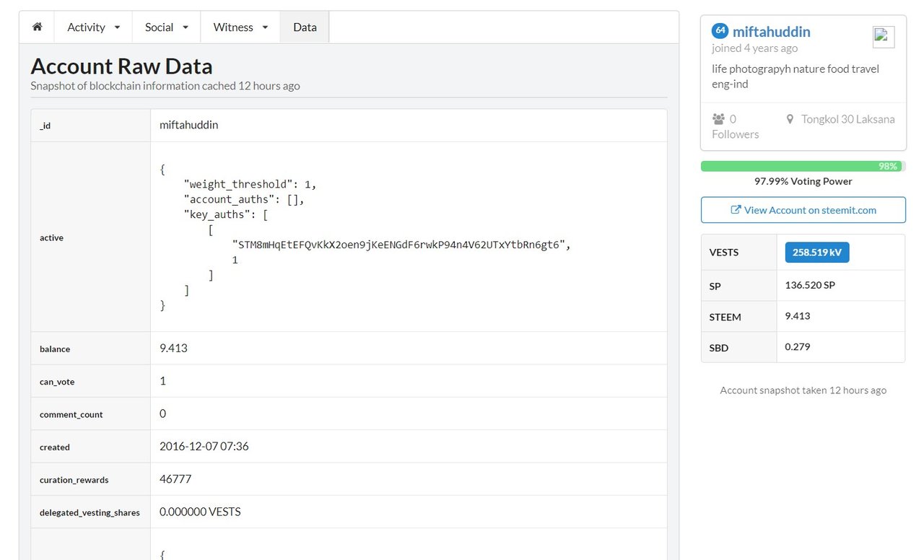Click the 97.99% Voting Power label
This screenshot has height=560, width=924.
click(x=803, y=181)
